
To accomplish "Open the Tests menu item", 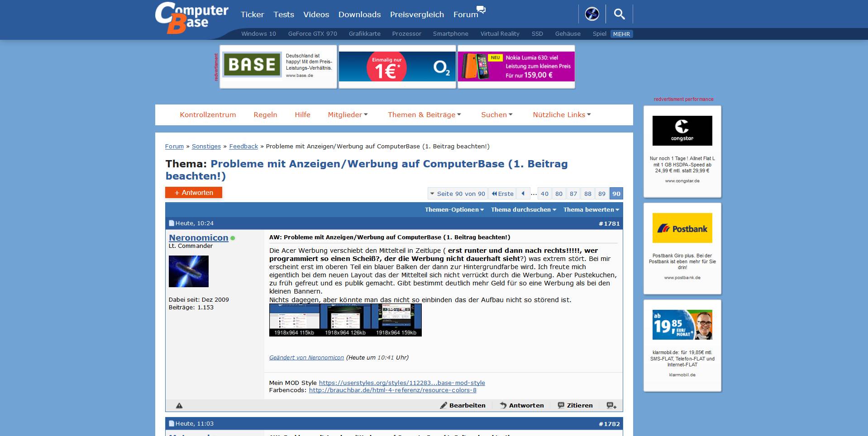I will point(284,14).
